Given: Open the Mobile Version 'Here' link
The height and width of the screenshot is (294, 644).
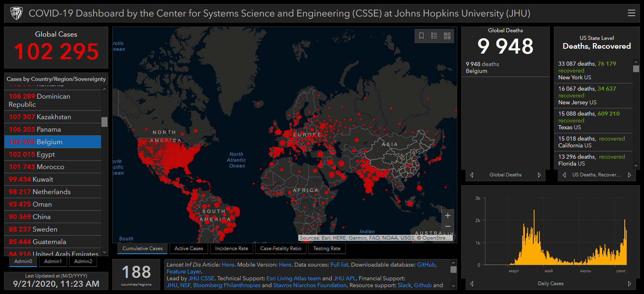Looking at the screenshot, I should pos(285,265).
